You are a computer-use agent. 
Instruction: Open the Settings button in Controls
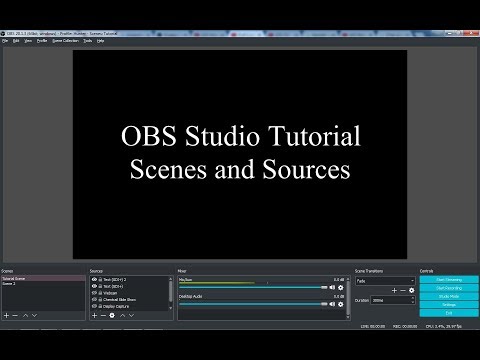pos(449,304)
